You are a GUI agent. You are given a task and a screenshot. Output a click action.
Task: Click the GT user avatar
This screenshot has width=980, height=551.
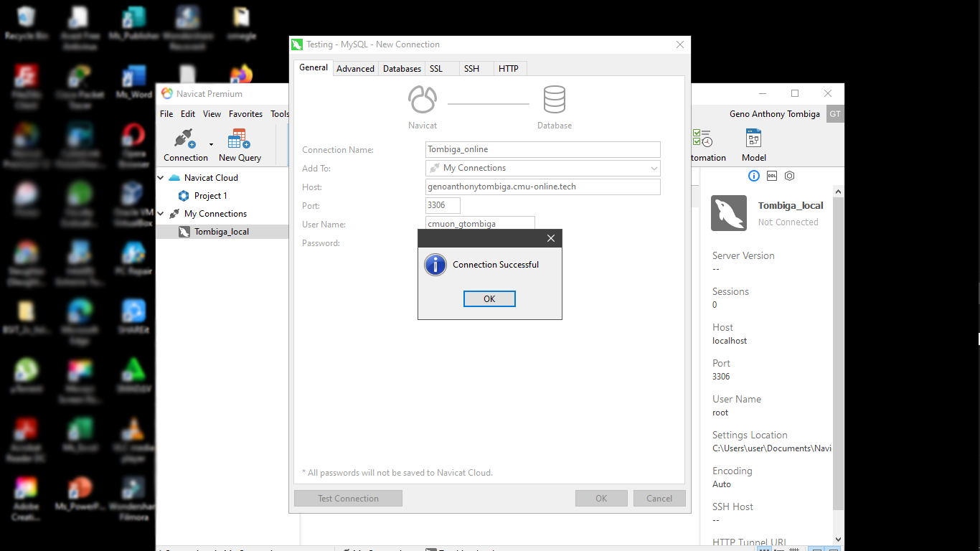[834, 114]
